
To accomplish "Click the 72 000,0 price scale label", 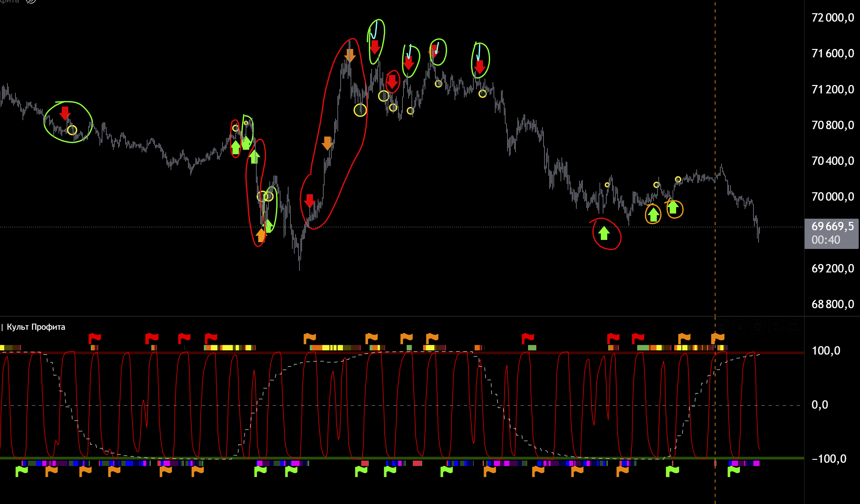I will pos(832,17).
